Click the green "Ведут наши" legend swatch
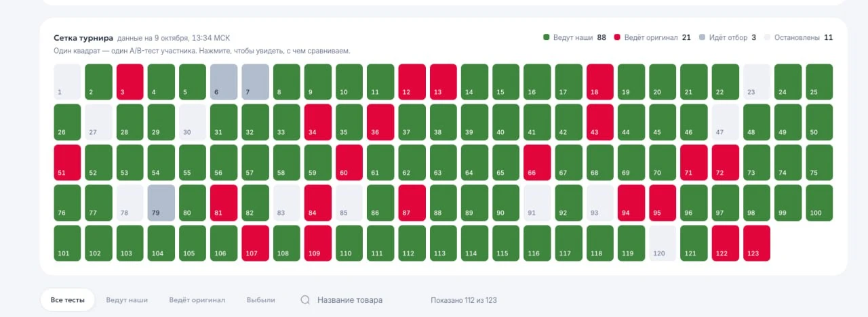868x317 pixels. pos(547,37)
